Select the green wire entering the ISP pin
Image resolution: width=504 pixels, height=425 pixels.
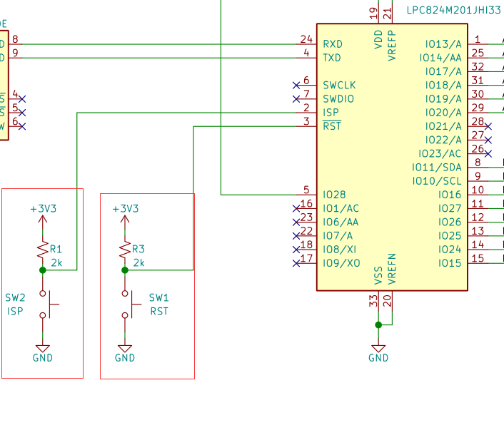pos(186,113)
